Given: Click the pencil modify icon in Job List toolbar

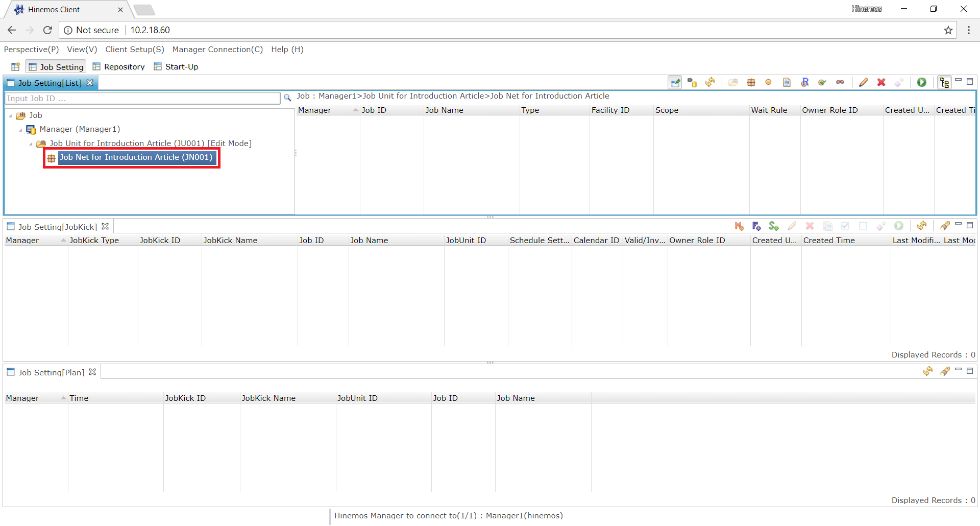Looking at the screenshot, I should [x=863, y=82].
